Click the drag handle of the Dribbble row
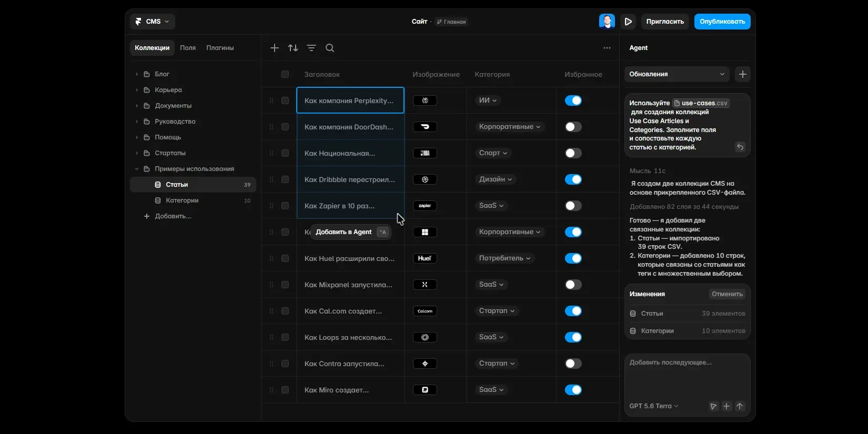Image resolution: width=868 pixels, height=434 pixels. pyautogui.click(x=271, y=179)
